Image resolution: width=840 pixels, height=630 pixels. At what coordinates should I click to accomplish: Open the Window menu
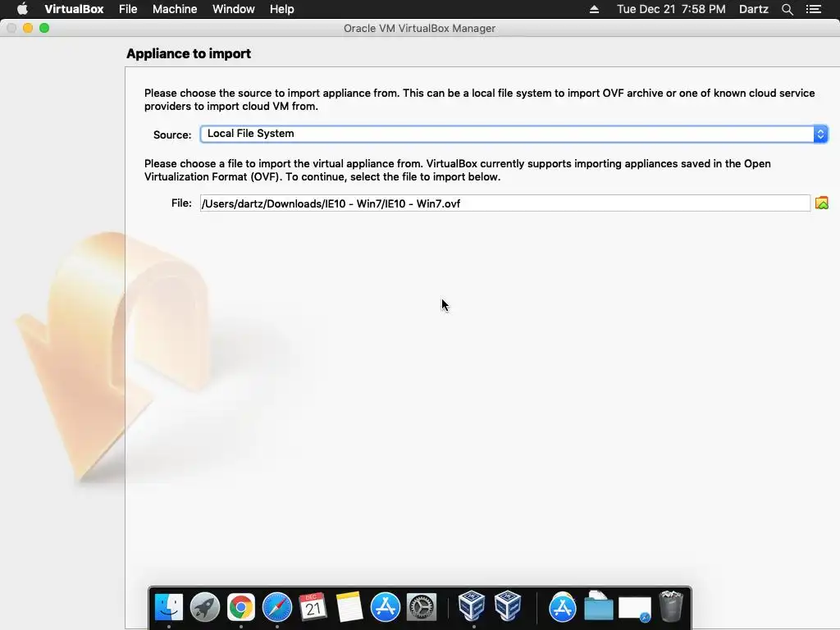pyautogui.click(x=234, y=9)
